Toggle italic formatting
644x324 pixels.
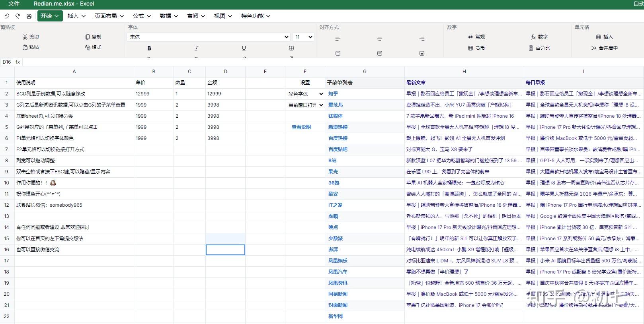(x=196, y=48)
